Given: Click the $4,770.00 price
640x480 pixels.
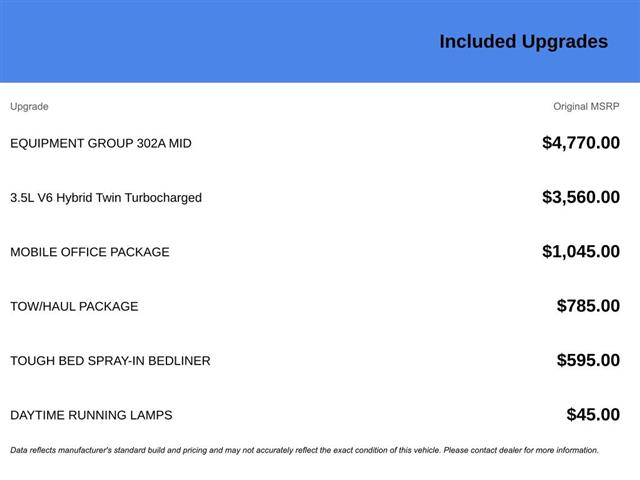Looking at the screenshot, I should (580, 143).
